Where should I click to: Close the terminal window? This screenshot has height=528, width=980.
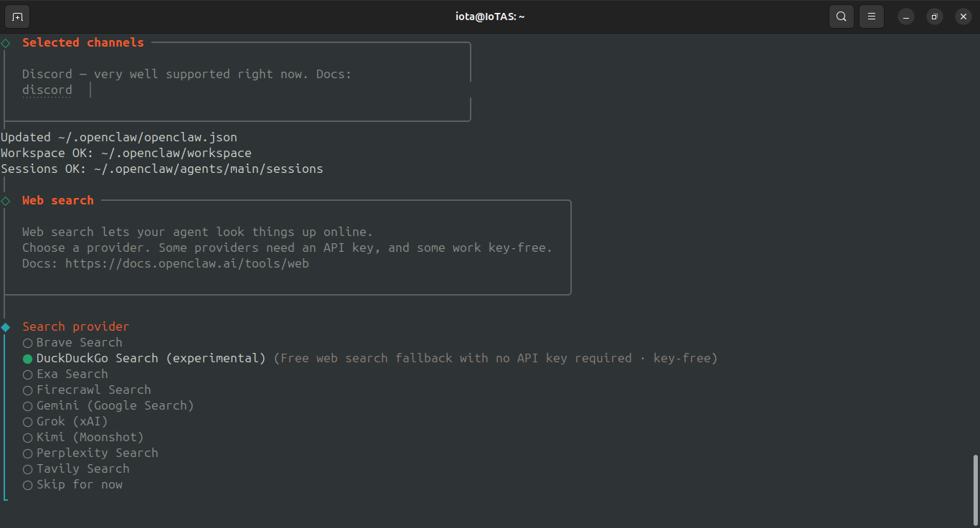(x=963, y=16)
